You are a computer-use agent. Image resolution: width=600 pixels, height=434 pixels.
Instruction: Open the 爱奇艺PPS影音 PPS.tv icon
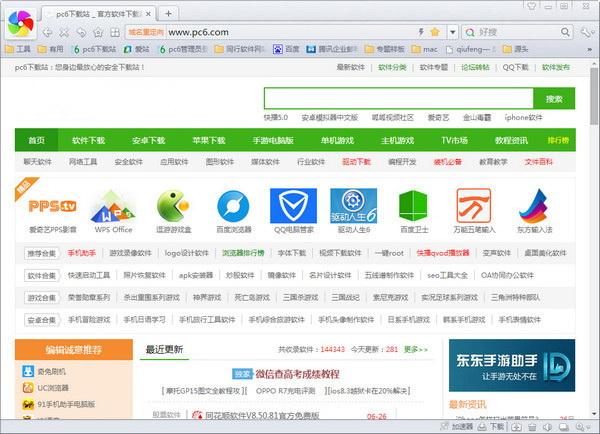pos(53,206)
